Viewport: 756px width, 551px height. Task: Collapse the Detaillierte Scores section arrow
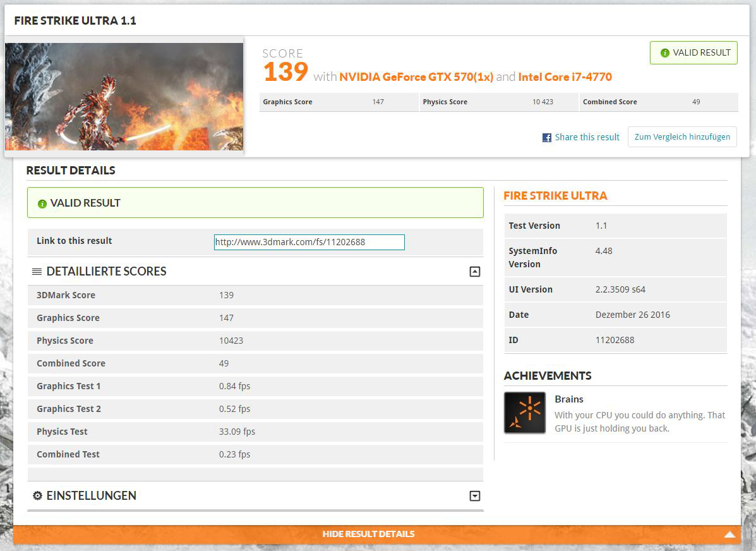(x=475, y=272)
